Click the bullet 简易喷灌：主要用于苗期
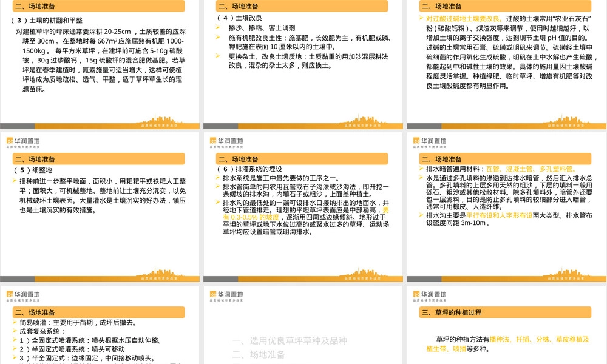The height and width of the screenshot is (364, 607). coord(78,323)
